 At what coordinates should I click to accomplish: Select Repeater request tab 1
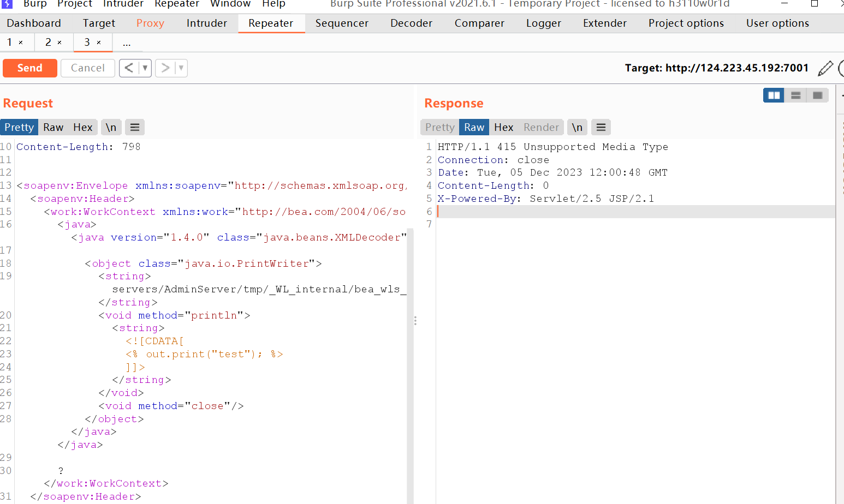[x=9, y=43]
